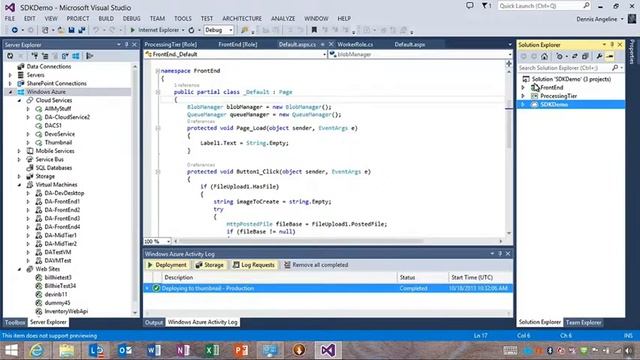Collapse the Windows Azure tree node
Image resolution: width=640 pixels, height=360 pixels.
(x=11, y=92)
